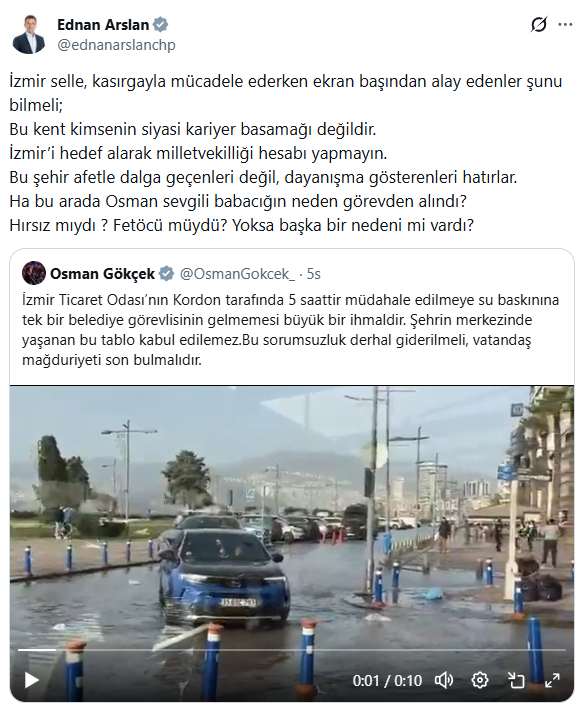Click the 0:01 / 0:10 time display
This screenshot has height=714, width=587.
coord(387,680)
